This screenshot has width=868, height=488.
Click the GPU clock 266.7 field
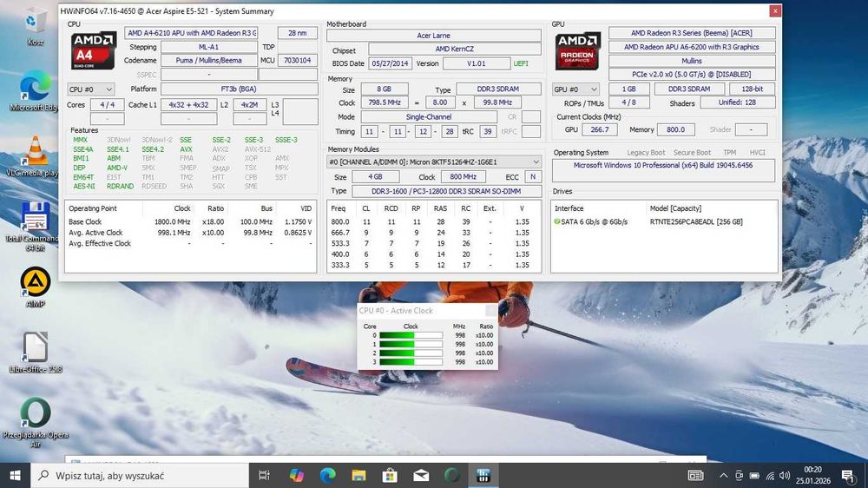tap(600, 129)
